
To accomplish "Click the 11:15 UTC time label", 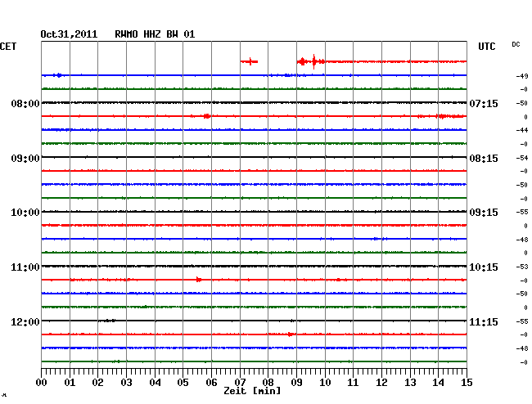I will [x=484, y=321].
